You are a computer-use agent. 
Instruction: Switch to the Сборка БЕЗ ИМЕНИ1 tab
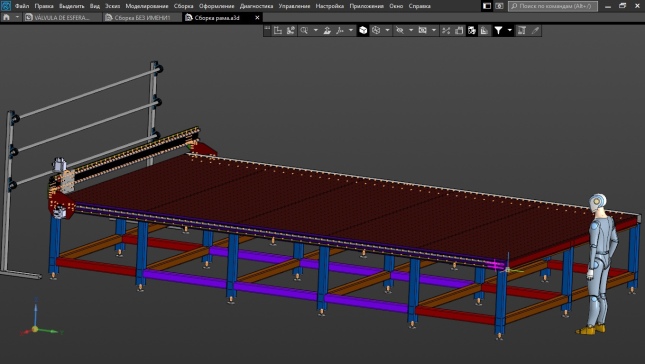coord(142,18)
